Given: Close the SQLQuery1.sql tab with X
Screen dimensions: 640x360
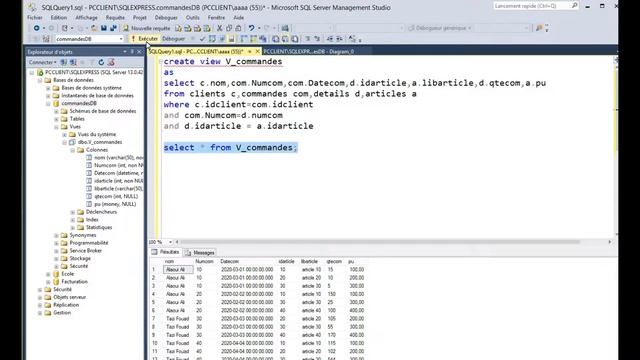Looking at the screenshot, I should [257, 51].
